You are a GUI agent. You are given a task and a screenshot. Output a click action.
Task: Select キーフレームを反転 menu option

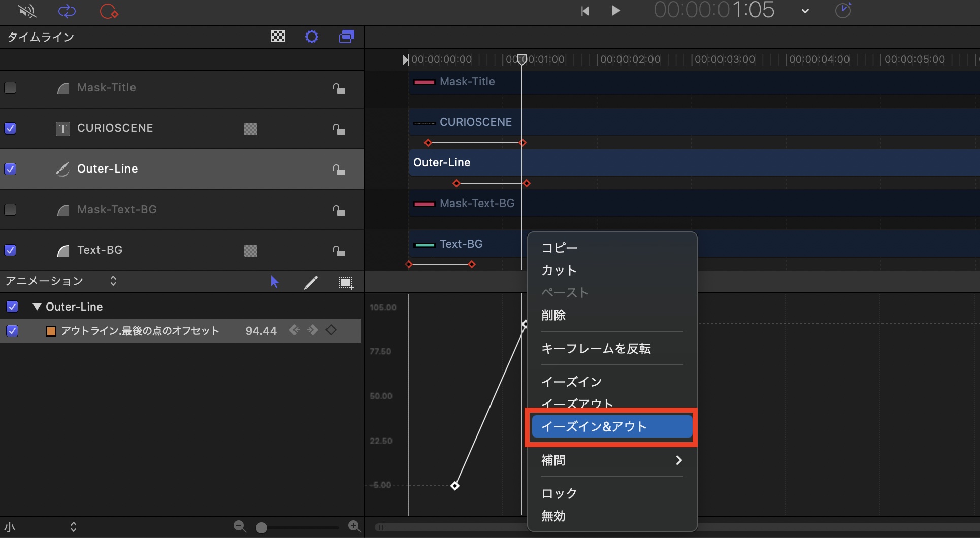[x=596, y=349]
